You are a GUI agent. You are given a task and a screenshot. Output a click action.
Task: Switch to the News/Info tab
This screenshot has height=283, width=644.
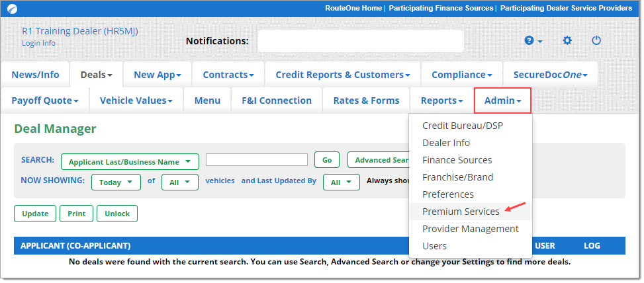(35, 75)
